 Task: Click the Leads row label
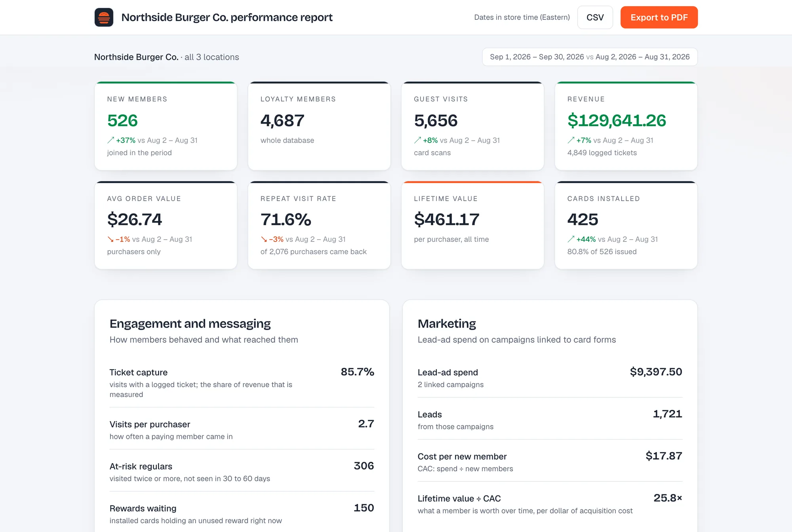click(430, 414)
